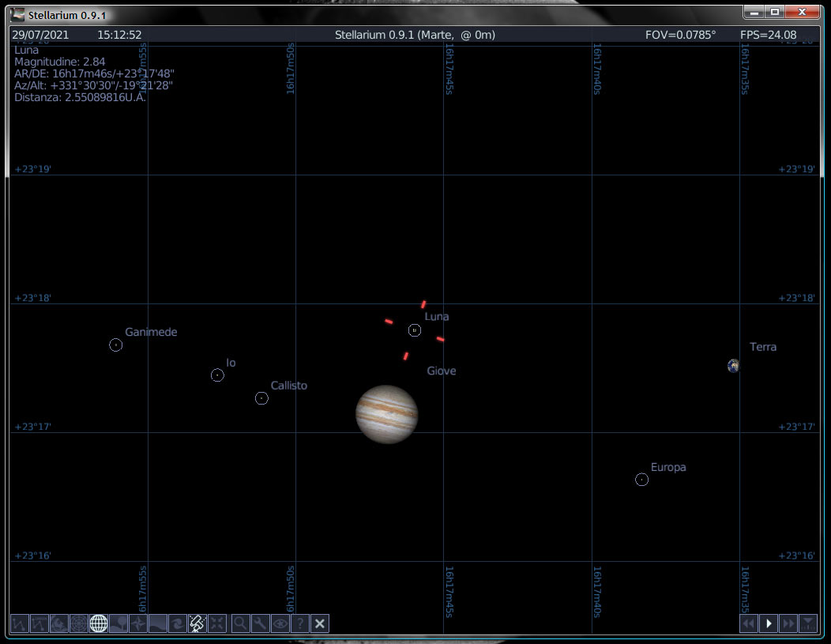The image size is (831, 644).
Task: Toggle cardinal points markers
Action: coord(137,623)
